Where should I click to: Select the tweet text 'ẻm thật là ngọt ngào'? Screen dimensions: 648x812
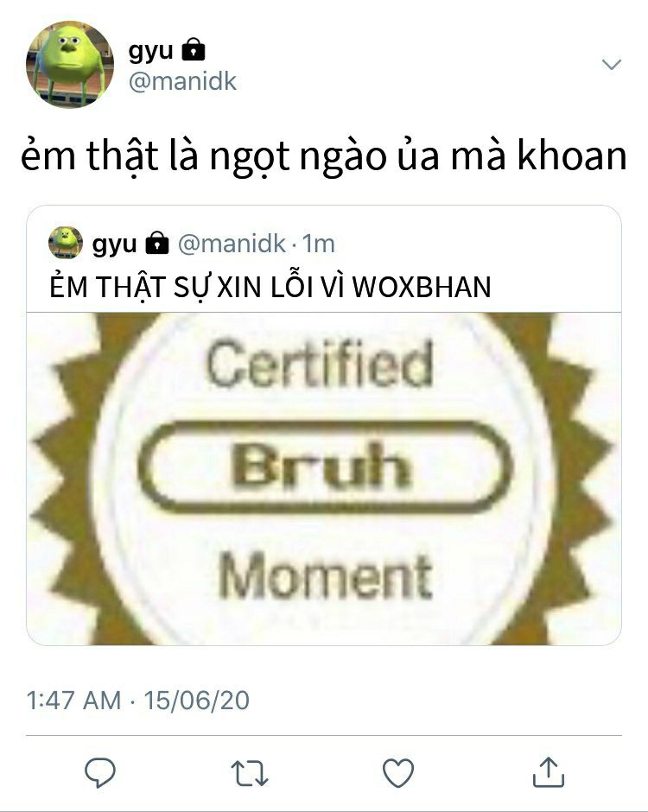204,155
